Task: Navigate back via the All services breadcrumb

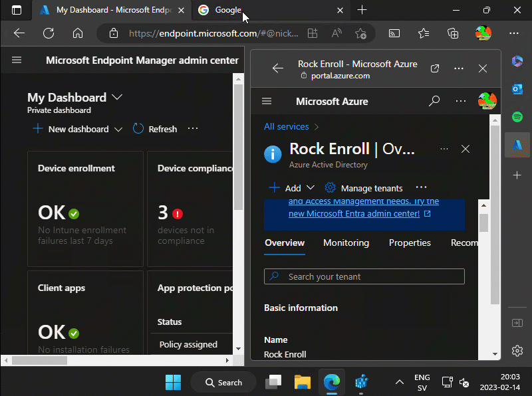Action: pos(287,126)
